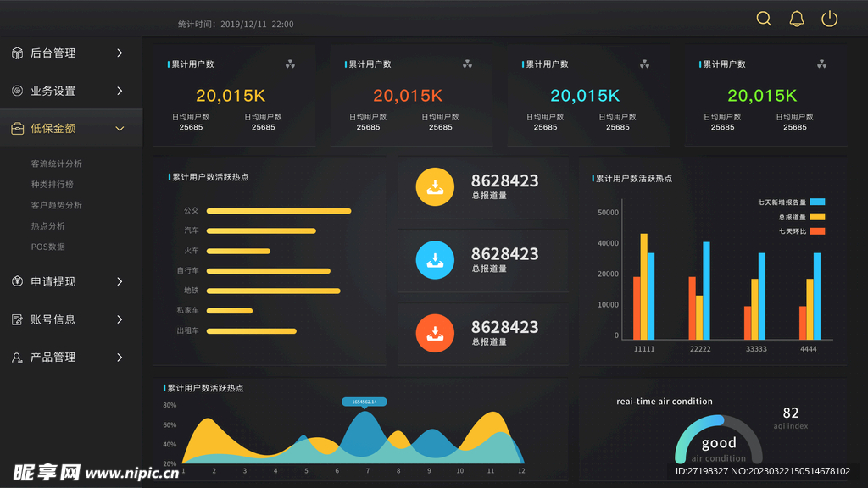Hide the 七天环比 series via its legend
868x488 pixels.
coord(791,230)
